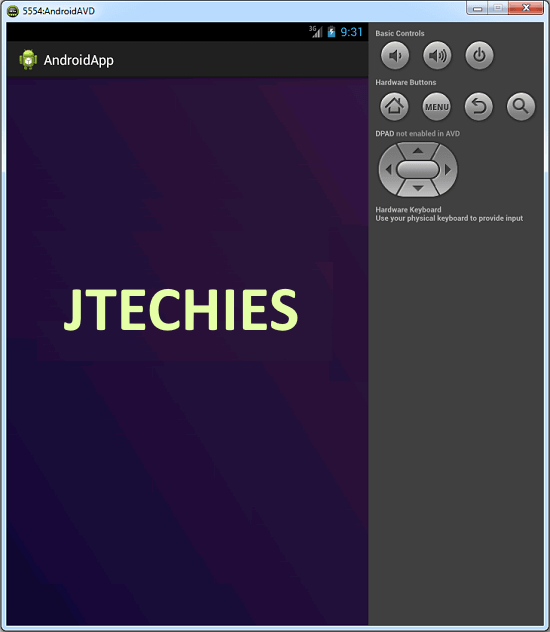Minimize the AndroidAVD emulator window

[478, 8]
